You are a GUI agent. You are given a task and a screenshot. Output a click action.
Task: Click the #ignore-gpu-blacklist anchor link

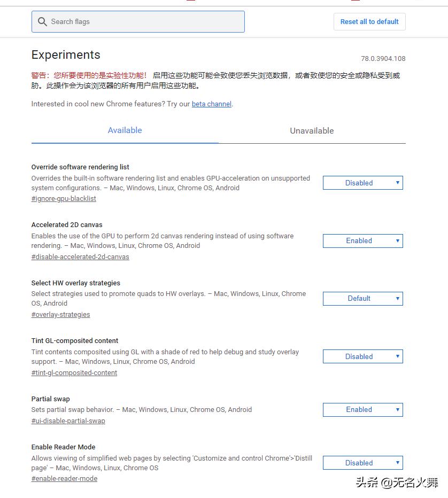point(64,199)
